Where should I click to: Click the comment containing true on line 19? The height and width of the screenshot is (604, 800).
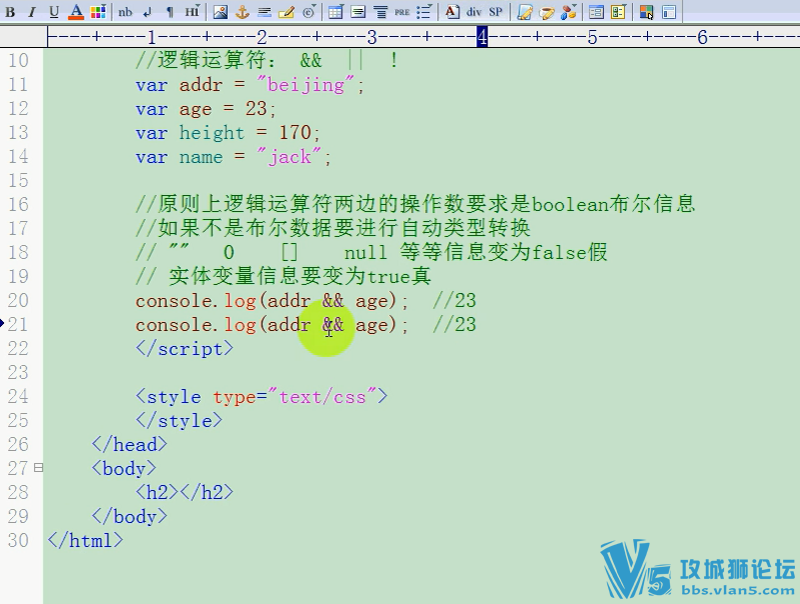[283, 276]
